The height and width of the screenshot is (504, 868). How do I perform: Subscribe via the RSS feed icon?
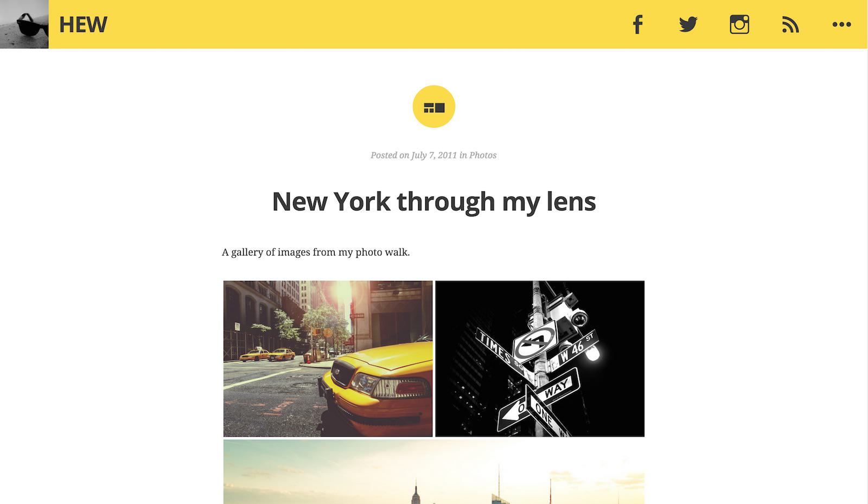pos(790,24)
